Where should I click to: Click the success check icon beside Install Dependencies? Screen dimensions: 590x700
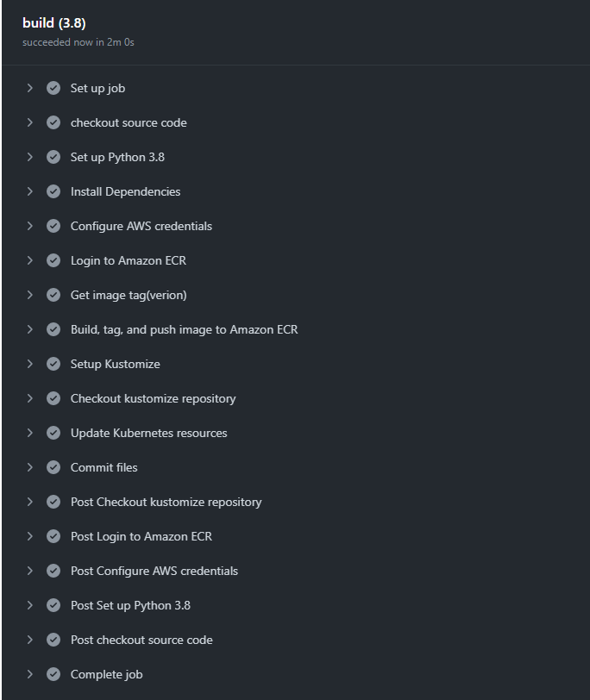tap(53, 191)
